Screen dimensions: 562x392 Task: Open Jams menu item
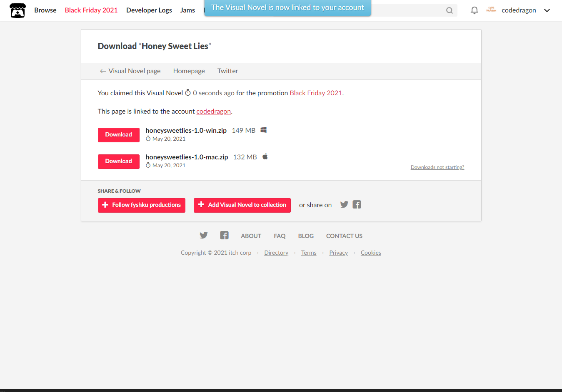187,10
